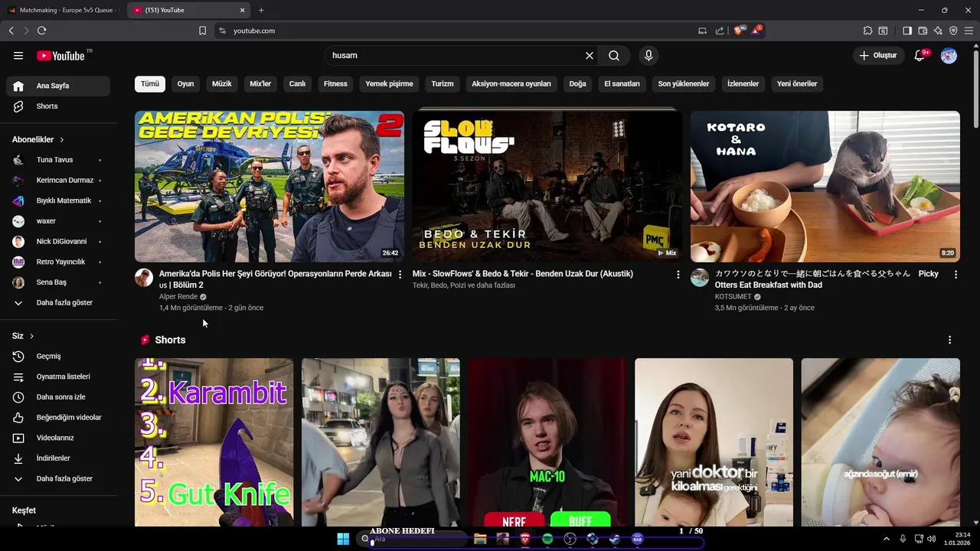Click the Oluştur create button
Image resolution: width=980 pixels, height=551 pixels.
click(x=877, y=56)
